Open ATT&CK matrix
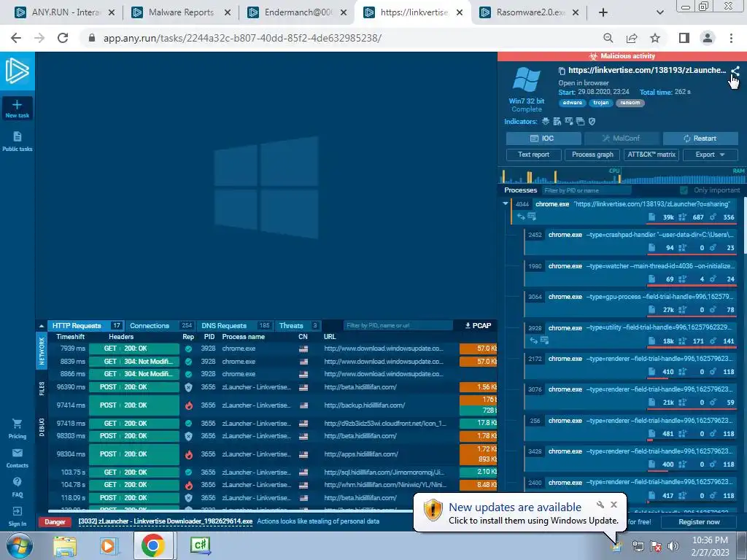 point(651,155)
